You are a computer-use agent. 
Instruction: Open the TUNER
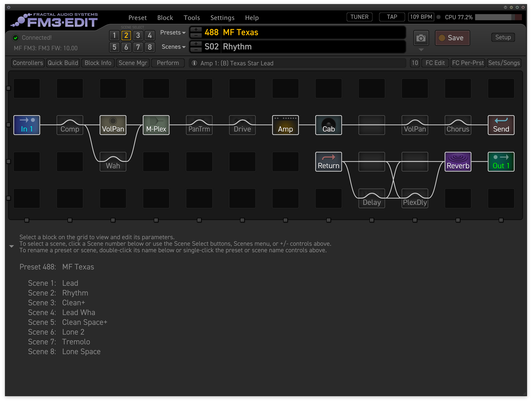click(359, 17)
